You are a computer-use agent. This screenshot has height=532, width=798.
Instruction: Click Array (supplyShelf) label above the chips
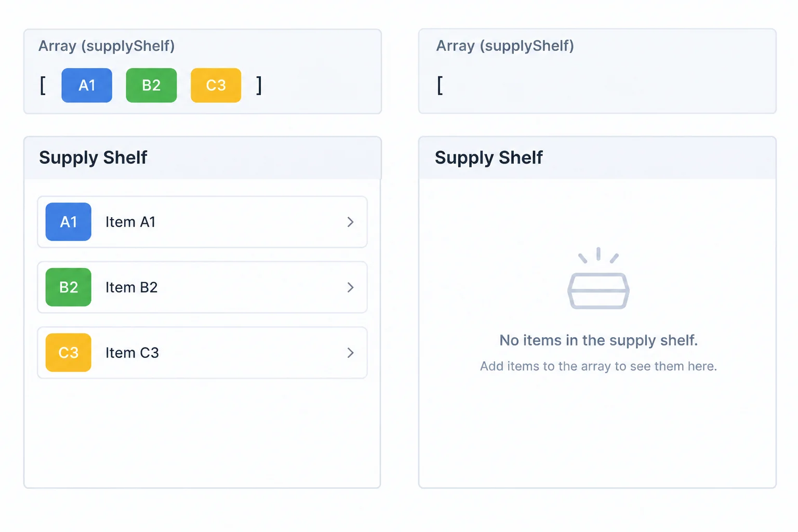[x=107, y=46]
